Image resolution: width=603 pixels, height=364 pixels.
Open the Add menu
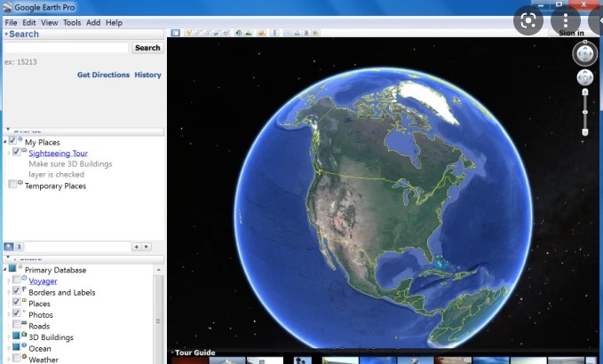click(x=93, y=23)
